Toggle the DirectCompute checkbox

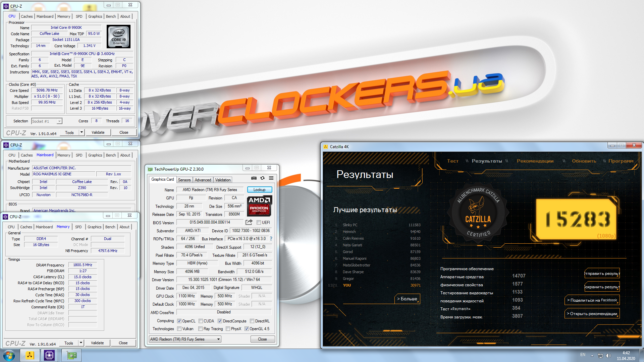pyautogui.click(x=220, y=321)
